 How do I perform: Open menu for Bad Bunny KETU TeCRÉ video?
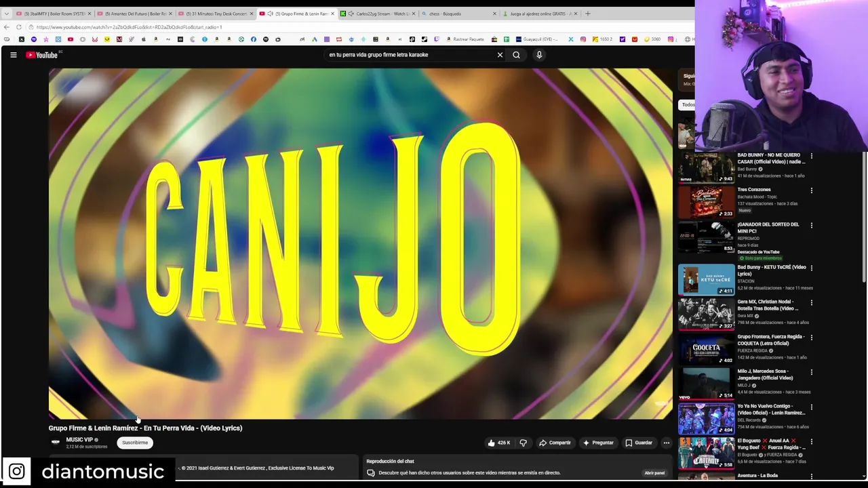[x=811, y=268]
